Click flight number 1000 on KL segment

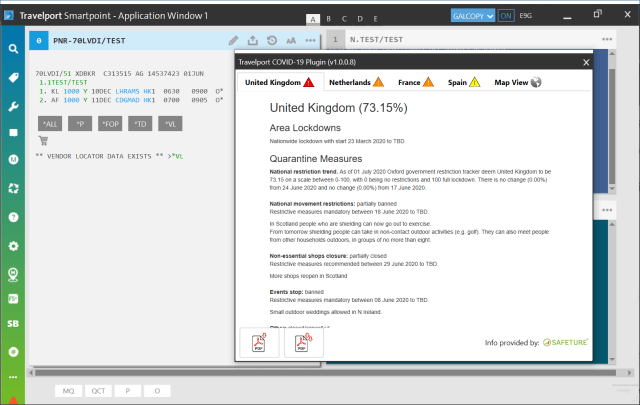[x=71, y=91]
